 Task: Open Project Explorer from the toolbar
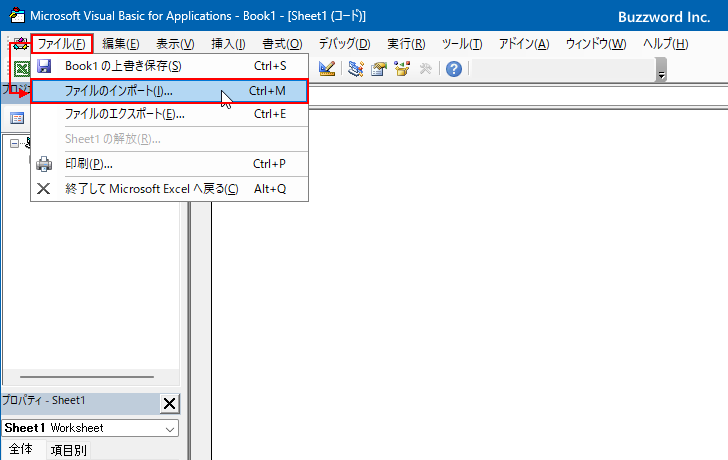pyautogui.click(x=356, y=69)
